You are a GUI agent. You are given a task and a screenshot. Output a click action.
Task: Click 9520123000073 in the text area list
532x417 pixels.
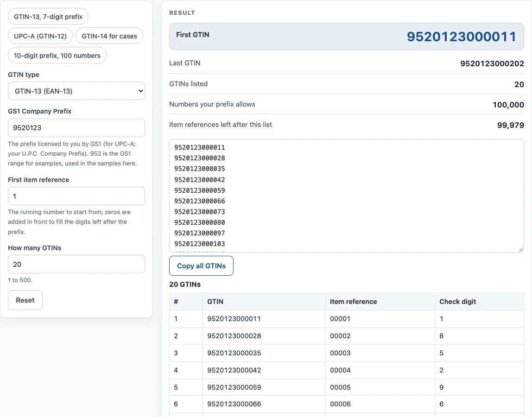(199, 212)
